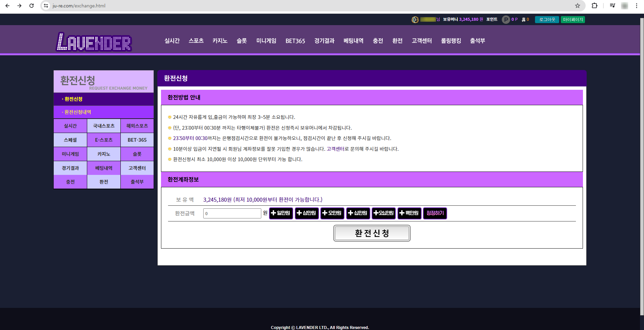Click the 충전 button in the sidebar grid
Viewport: 644px width, 330px height.
click(x=70, y=182)
